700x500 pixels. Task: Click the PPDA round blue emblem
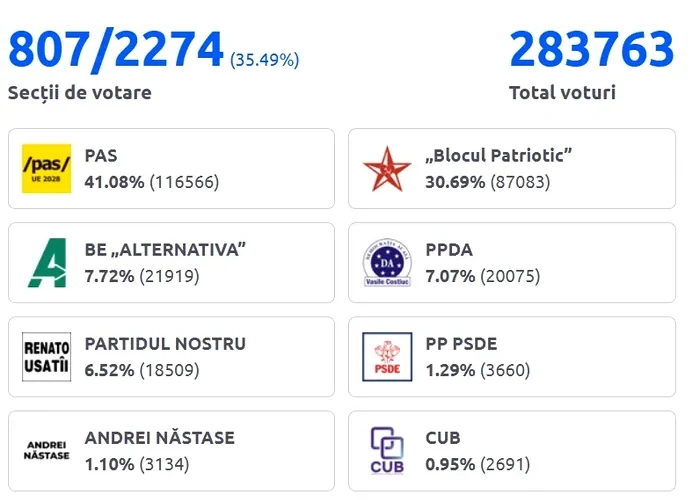pyautogui.click(x=386, y=262)
